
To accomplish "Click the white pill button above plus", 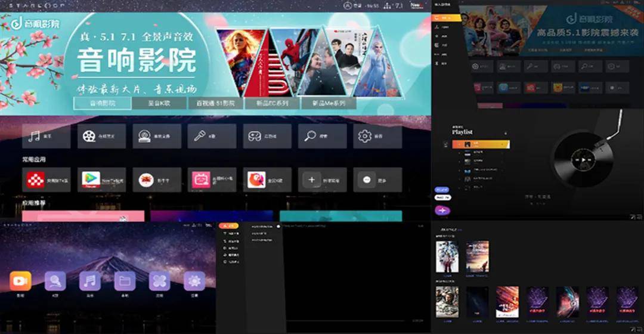I will pyautogui.click(x=442, y=197).
